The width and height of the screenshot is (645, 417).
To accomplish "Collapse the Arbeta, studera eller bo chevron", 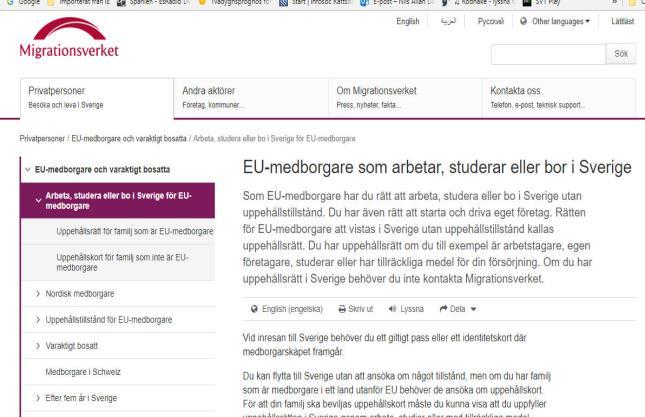I will pos(38,201).
